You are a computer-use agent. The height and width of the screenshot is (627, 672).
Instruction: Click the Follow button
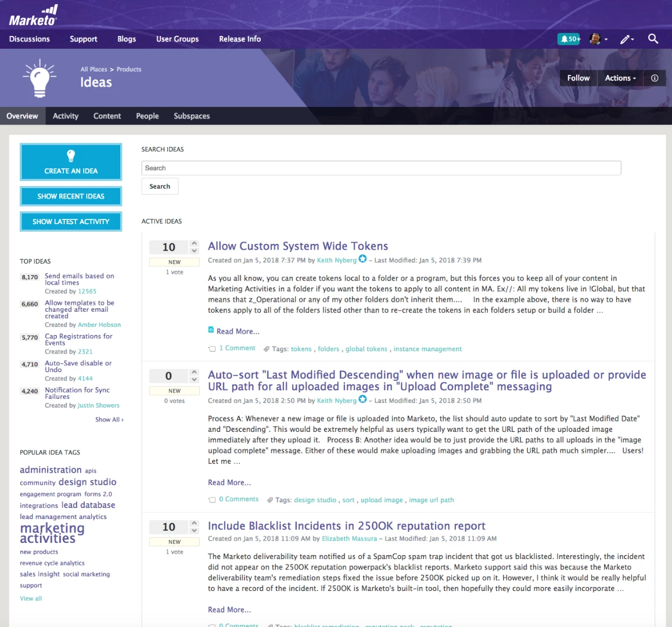click(578, 78)
